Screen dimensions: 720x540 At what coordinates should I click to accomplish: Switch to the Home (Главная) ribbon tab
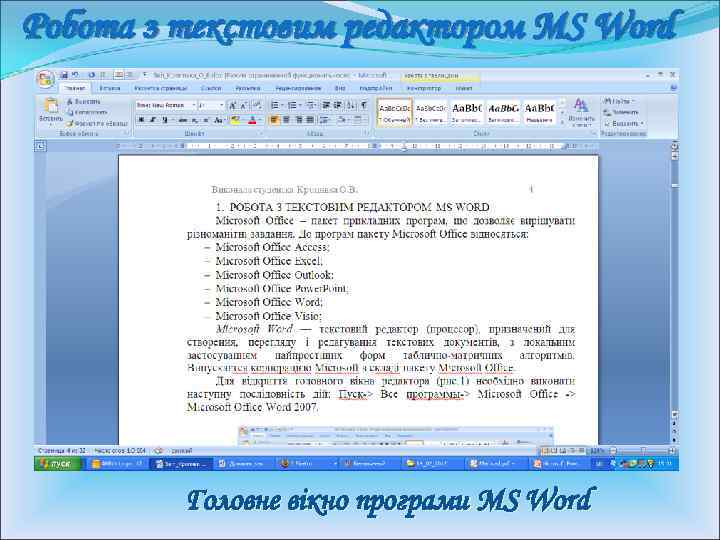click(74, 88)
